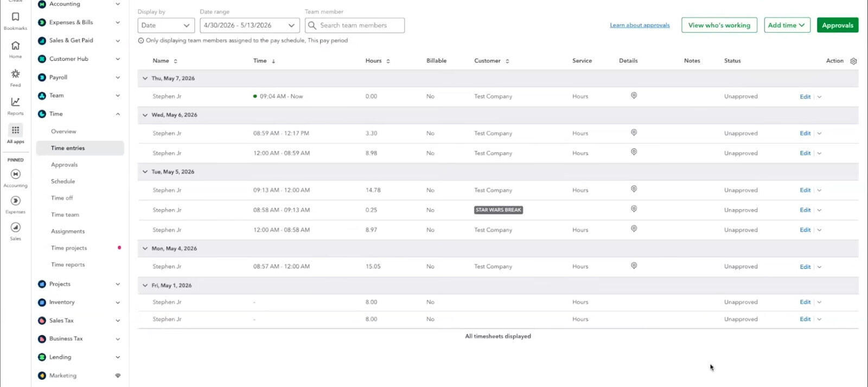Open Time reports page
868x387 pixels.
click(x=68, y=265)
